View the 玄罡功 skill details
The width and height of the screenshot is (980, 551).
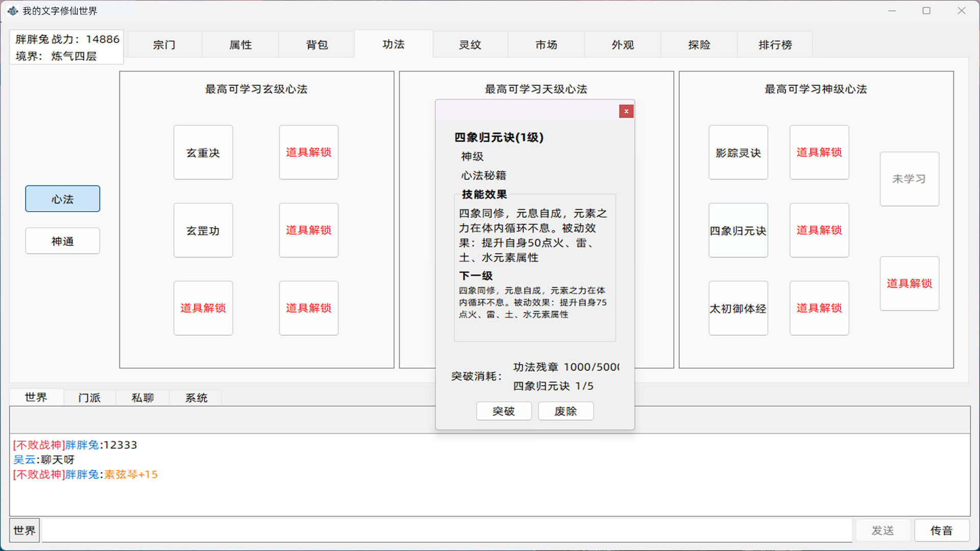(x=203, y=230)
